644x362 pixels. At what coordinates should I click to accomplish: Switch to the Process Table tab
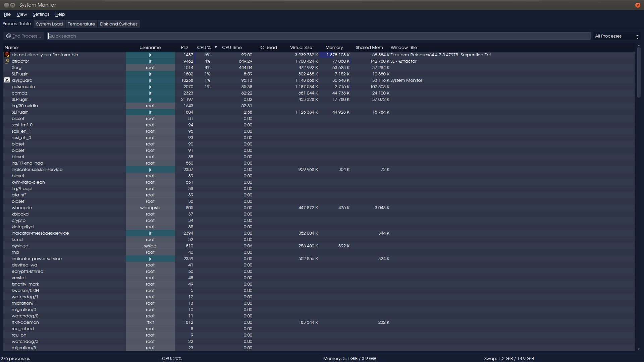17,24
